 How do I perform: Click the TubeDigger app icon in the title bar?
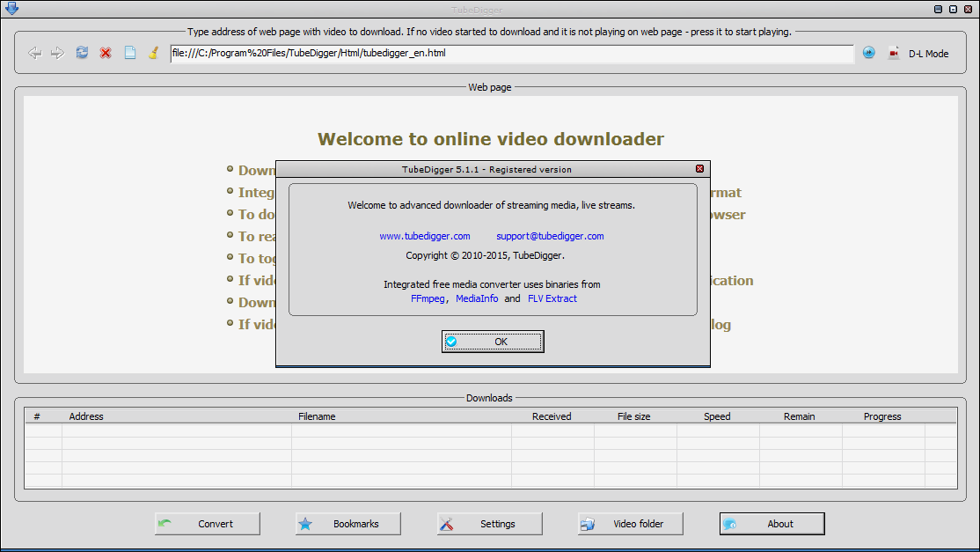(11, 8)
